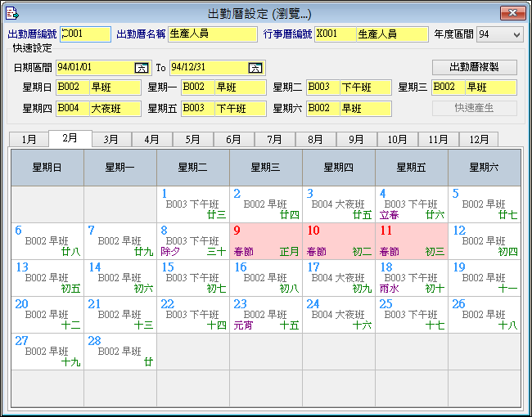Image resolution: width=532 pixels, height=417 pixels.
Task: Select February 23 元宵 calendar cell
Action: click(x=266, y=315)
